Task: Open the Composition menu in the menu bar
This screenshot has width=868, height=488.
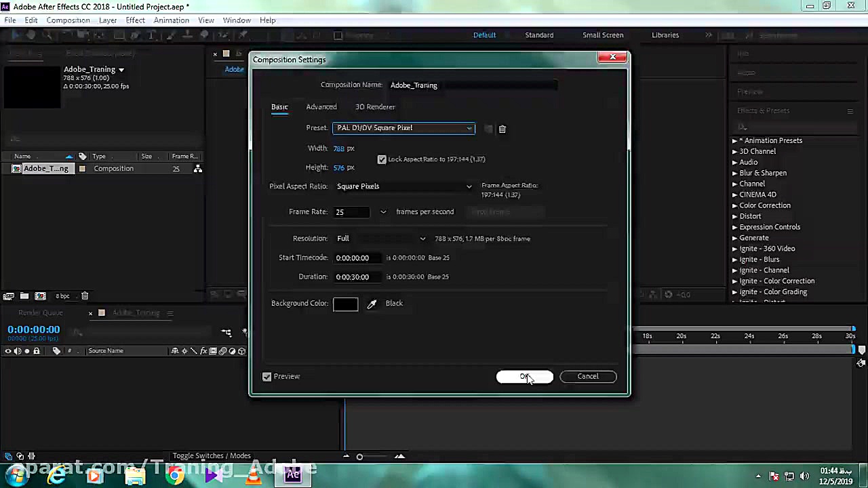Action: pos(68,20)
